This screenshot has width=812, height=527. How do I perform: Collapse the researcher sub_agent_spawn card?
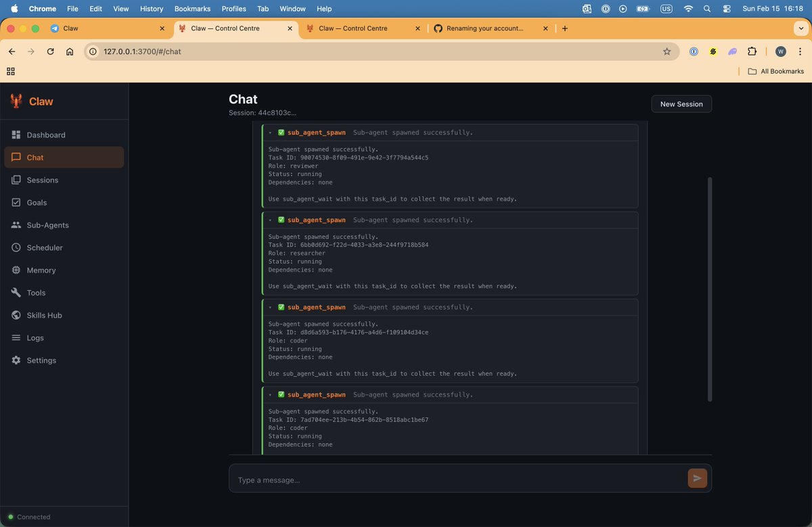(x=271, y=220)
